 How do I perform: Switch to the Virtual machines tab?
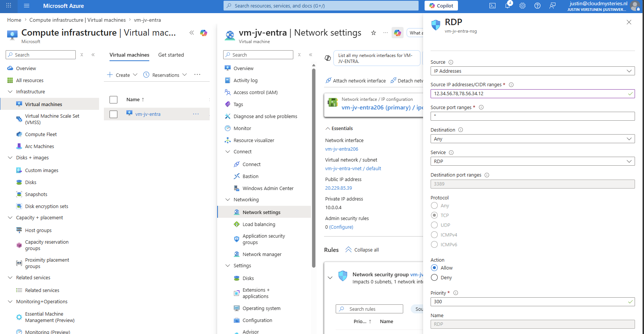pyautogui.click(x=129, y=55)
